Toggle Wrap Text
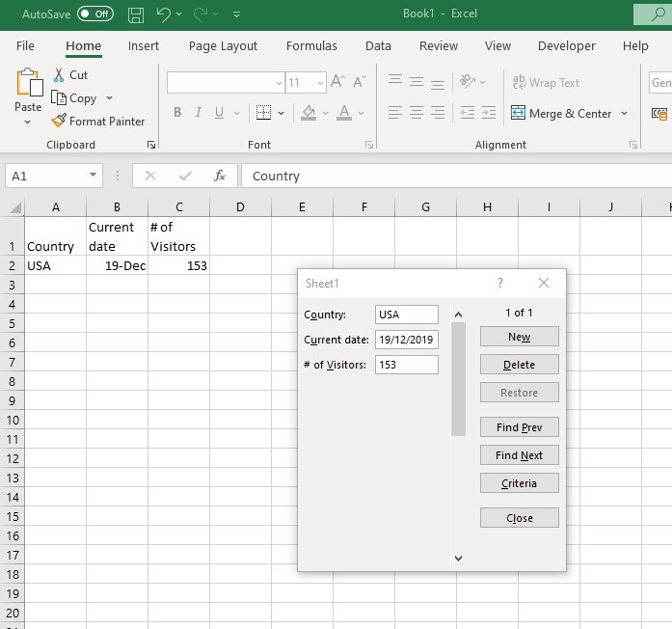Viewport: 672px width, 629px height. tap(546, 82)
